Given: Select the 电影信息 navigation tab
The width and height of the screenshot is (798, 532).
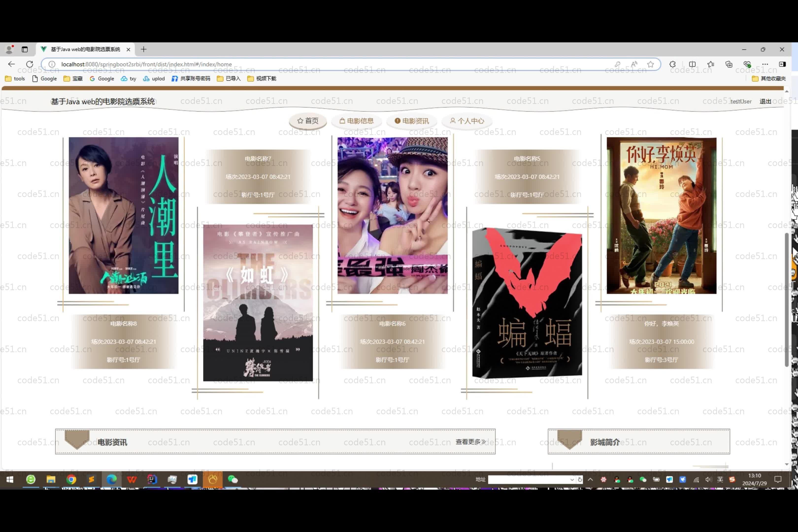Looking at the screenshot, I should (x=356, y=121).
